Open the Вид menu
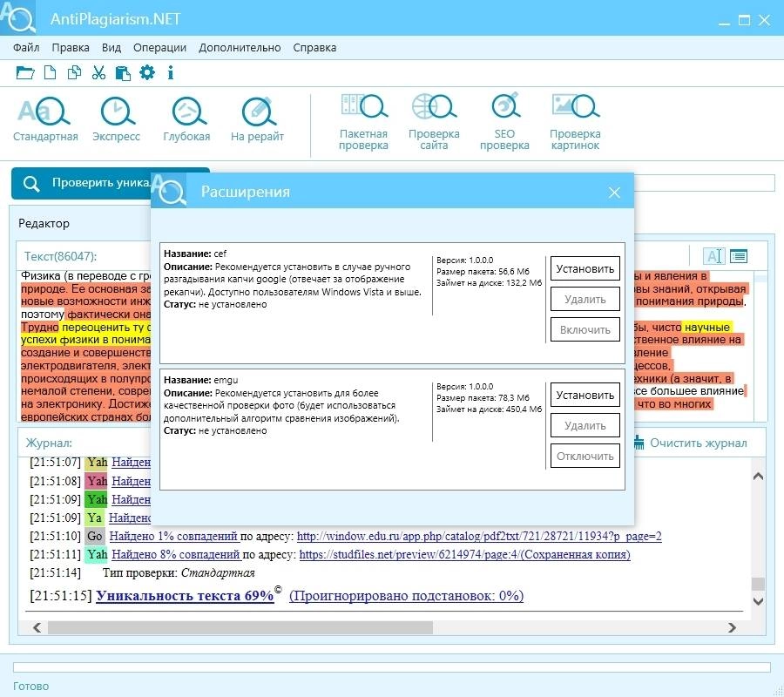This screenshot has height=697, width=784. coord(112,48)
